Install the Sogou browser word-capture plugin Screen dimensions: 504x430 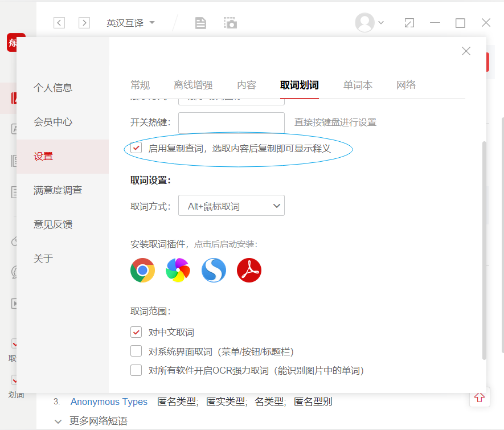pyautogui.click(x=214, y=271)
